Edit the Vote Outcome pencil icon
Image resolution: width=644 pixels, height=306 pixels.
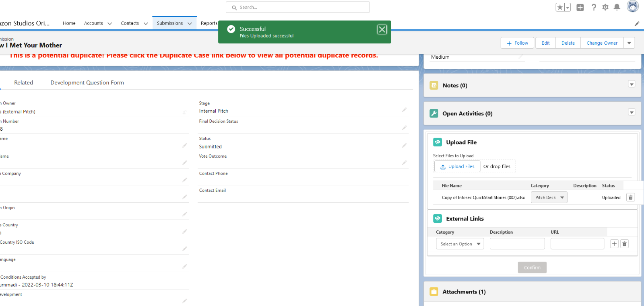[404, 163]
